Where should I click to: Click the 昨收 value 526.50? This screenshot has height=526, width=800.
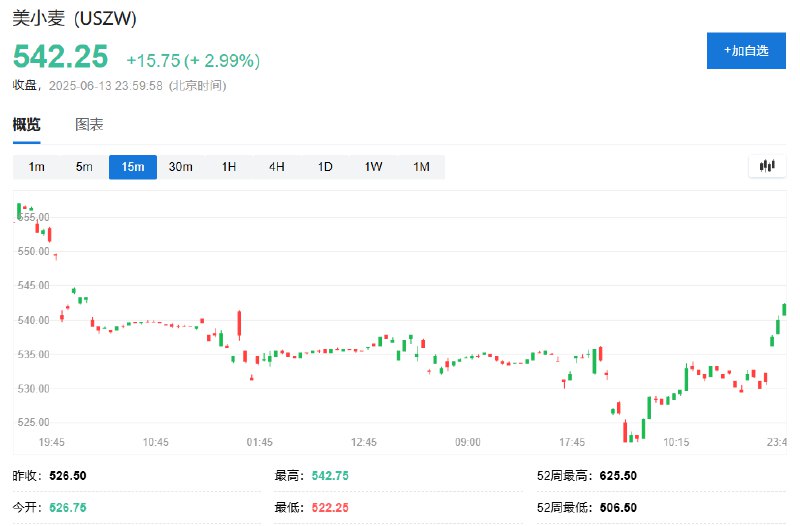tap(68, 475)
